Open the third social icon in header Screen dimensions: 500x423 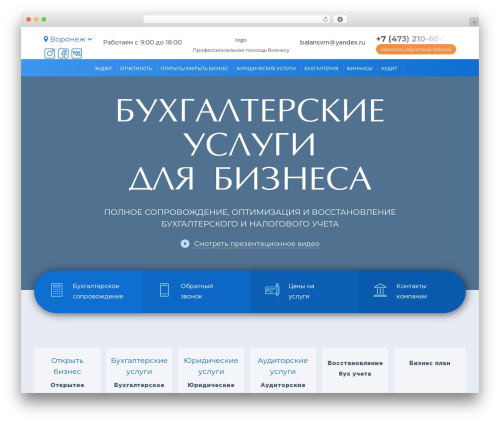(x=77, y=53)
